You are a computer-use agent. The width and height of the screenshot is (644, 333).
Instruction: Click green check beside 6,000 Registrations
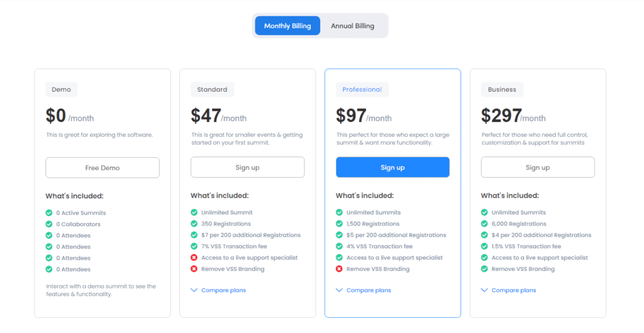point(484,224)
